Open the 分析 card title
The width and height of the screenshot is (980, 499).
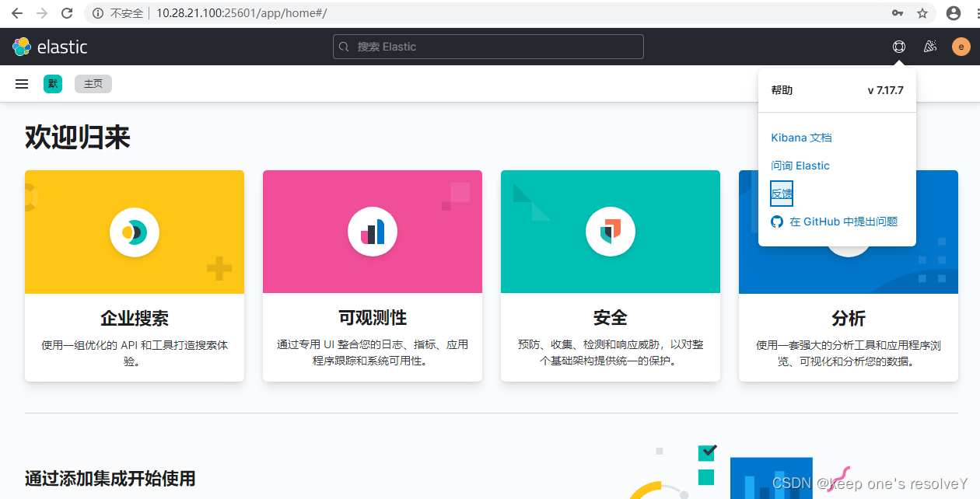[849, 318]
